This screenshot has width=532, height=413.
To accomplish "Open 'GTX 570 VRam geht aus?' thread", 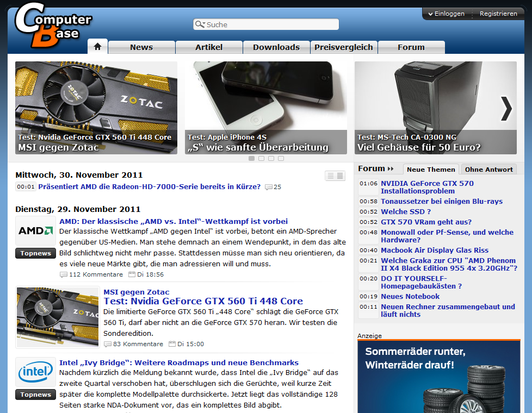I will [x=426, y=222].
